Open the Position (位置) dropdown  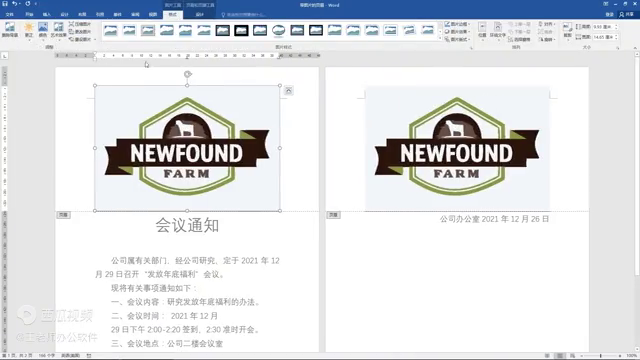(x=482, y=31)
